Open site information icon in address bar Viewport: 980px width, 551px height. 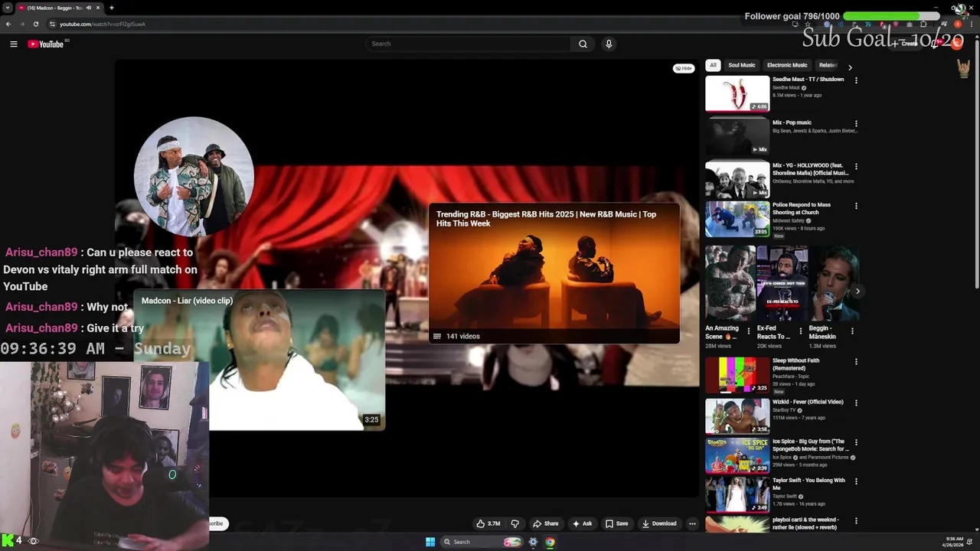[x=52, y=24]
